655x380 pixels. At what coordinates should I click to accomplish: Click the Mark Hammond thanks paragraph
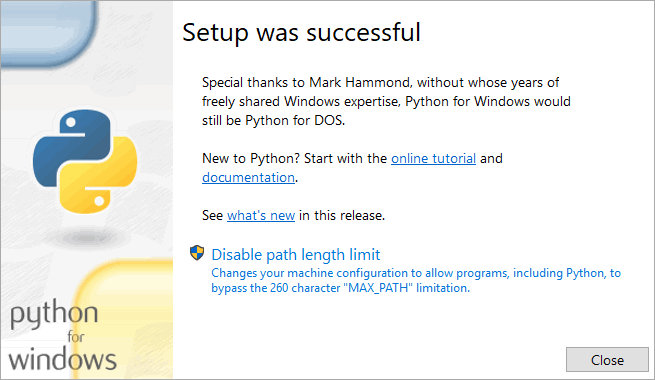pos(386,101)
